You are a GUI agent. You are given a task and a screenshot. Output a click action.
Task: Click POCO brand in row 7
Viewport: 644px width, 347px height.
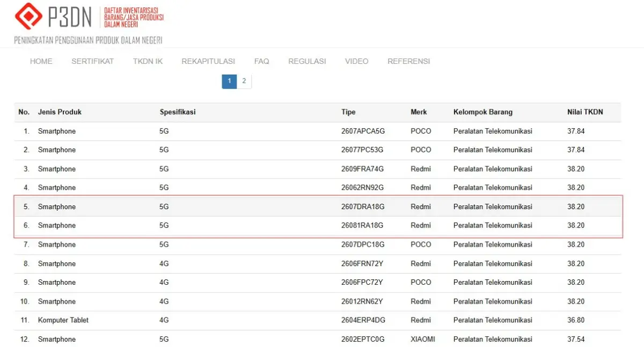click(x=421, y=245)
